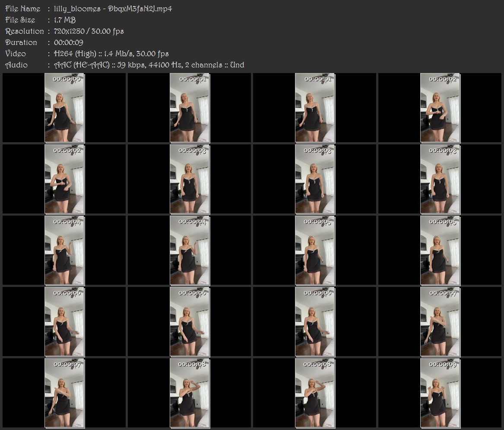Click the 00:00:09 duration value
The width and height of the screenshot is (504, 430).
pyautogui.click(x=69, y=42)
